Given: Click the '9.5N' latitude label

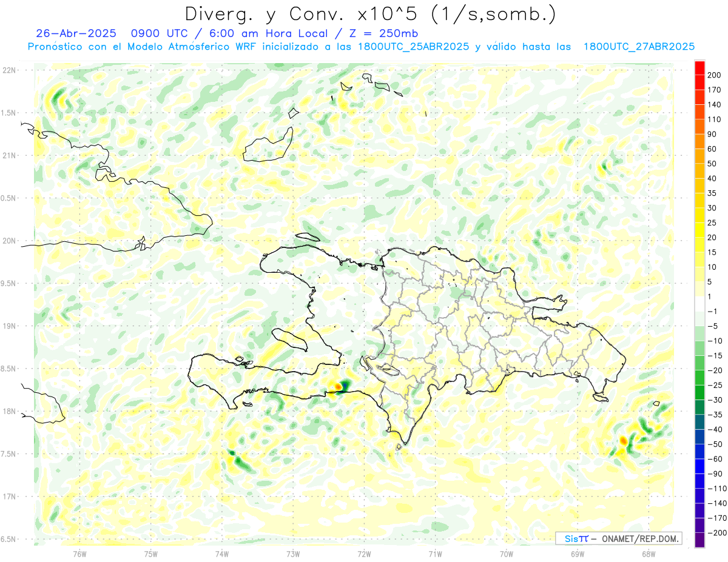Looking at the screenshot, I should tap(9, 283).
